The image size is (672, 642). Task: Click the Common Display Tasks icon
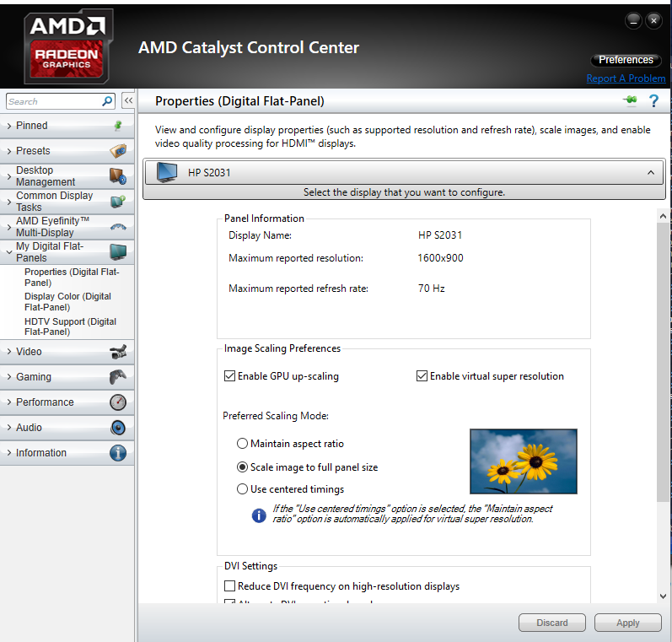(118, 201)
